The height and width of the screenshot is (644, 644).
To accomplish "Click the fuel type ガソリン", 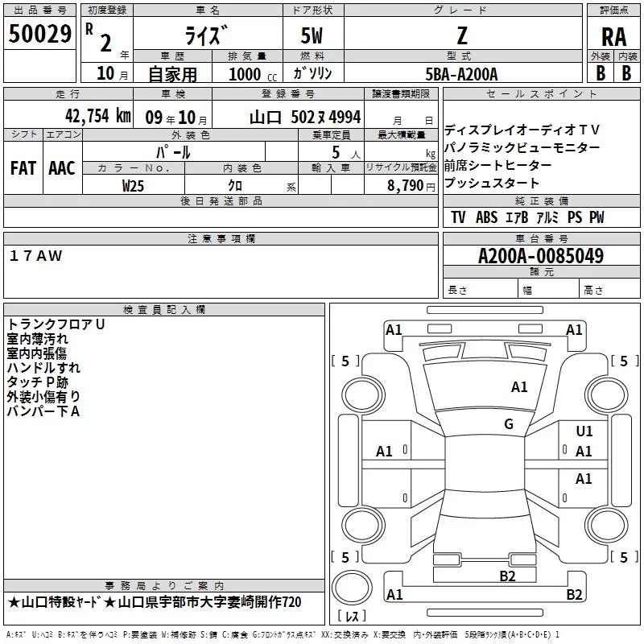I will [x=312, y=73].
